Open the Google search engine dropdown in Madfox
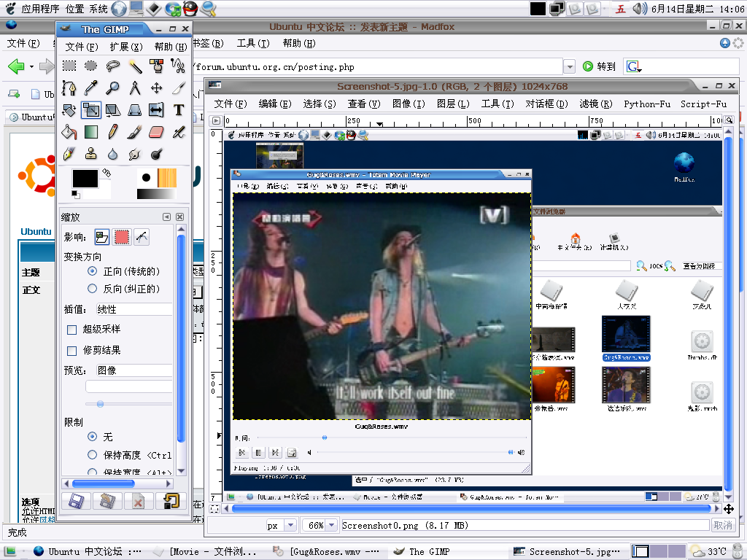The image size is (747, 560). tap(634, 66)
